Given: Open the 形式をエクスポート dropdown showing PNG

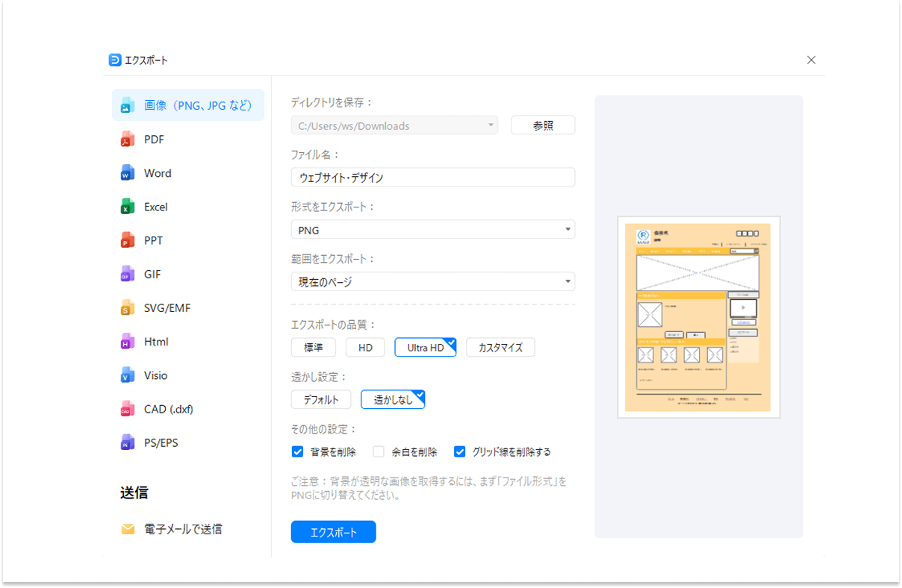Looking at the screenshot, I should 433,229.
